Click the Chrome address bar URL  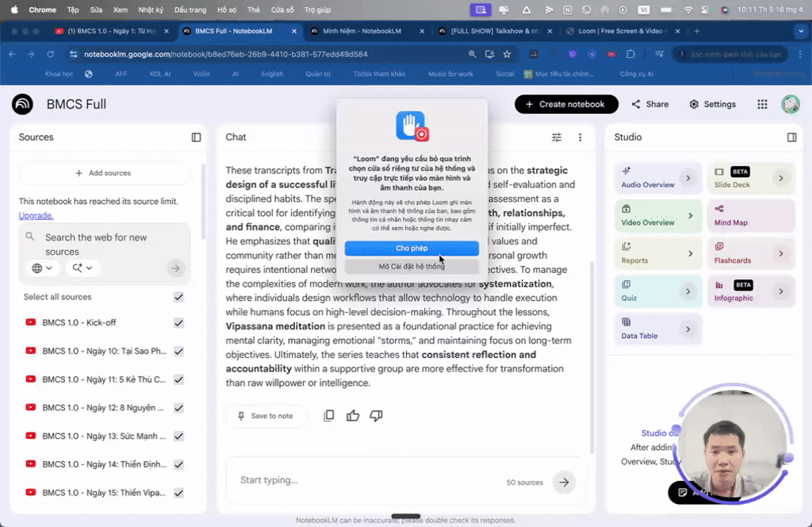pyautogui.click(x=226, y=54)
